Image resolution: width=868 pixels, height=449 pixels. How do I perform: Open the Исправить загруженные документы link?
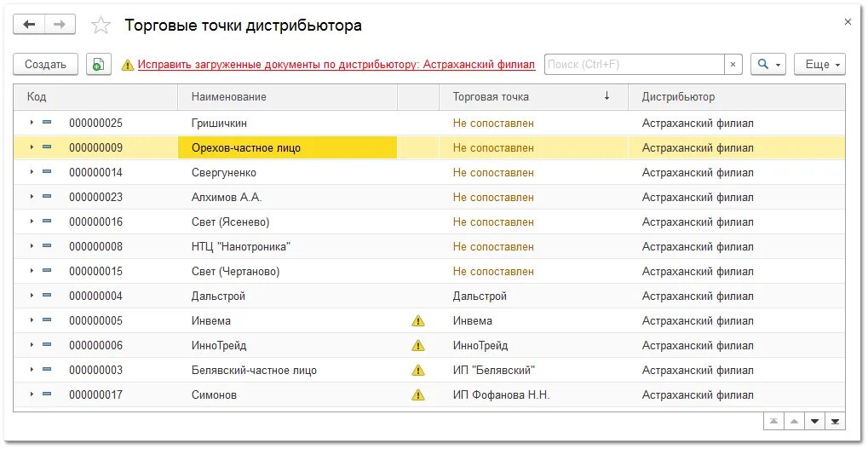[x=336, y=65]
